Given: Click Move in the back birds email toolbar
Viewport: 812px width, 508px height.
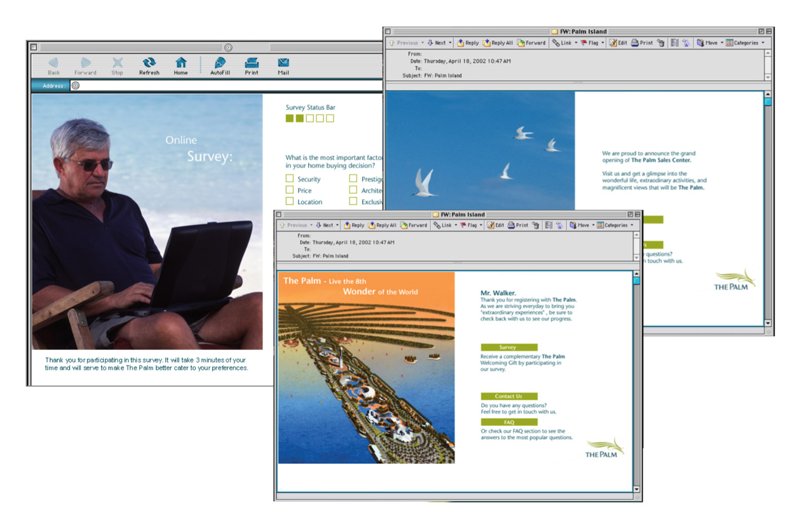Looking at the screenshot, I should click(x=707, y=43).
